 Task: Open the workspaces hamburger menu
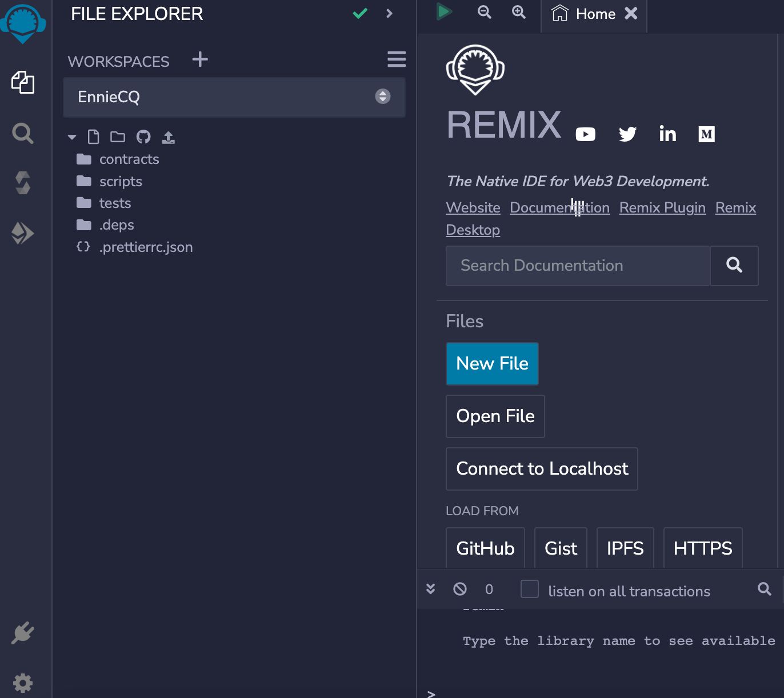click(x=397, y=59)
